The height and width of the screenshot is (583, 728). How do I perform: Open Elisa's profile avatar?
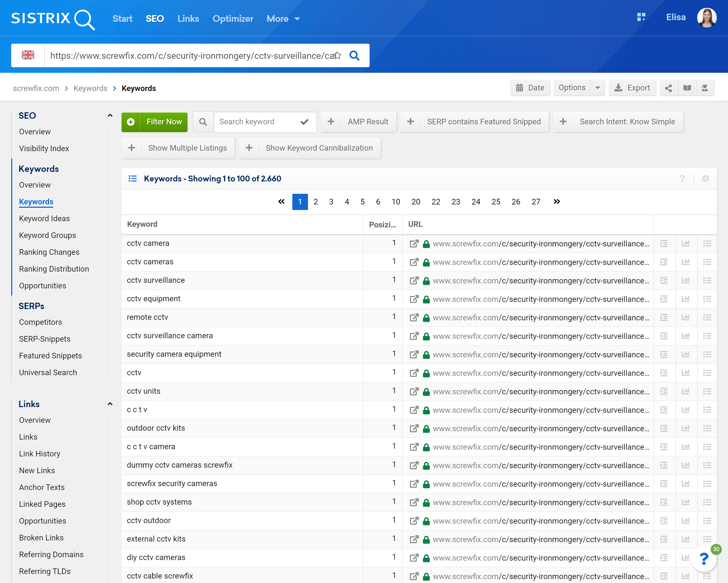pyautogui.click(x=707, y=18)
